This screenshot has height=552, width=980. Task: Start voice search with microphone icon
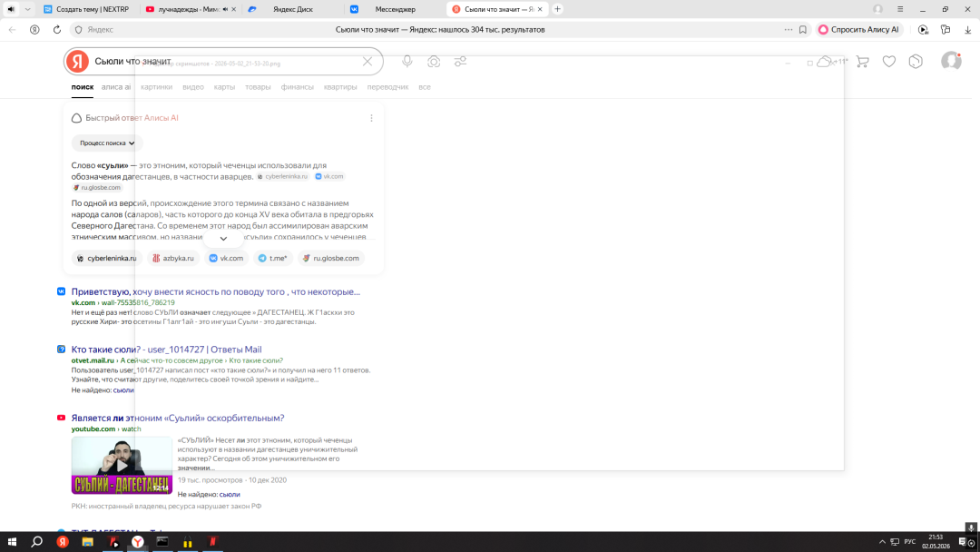point(407,61)
